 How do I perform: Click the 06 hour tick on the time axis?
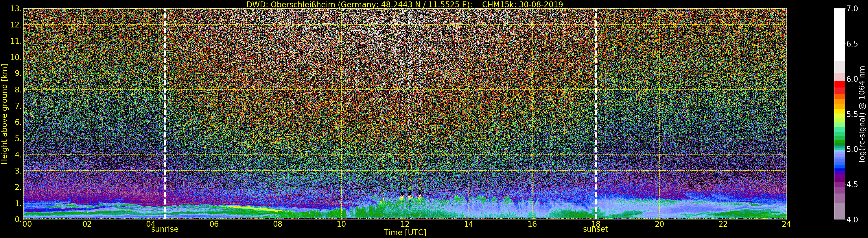tap(214, 224)
